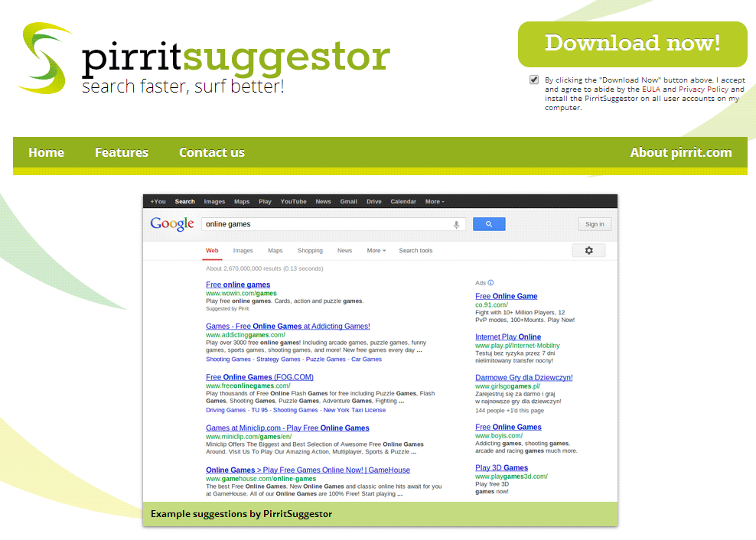The image size is (756, 540).
Task: Open the Contact us navigation item
Action: [212, 152]
